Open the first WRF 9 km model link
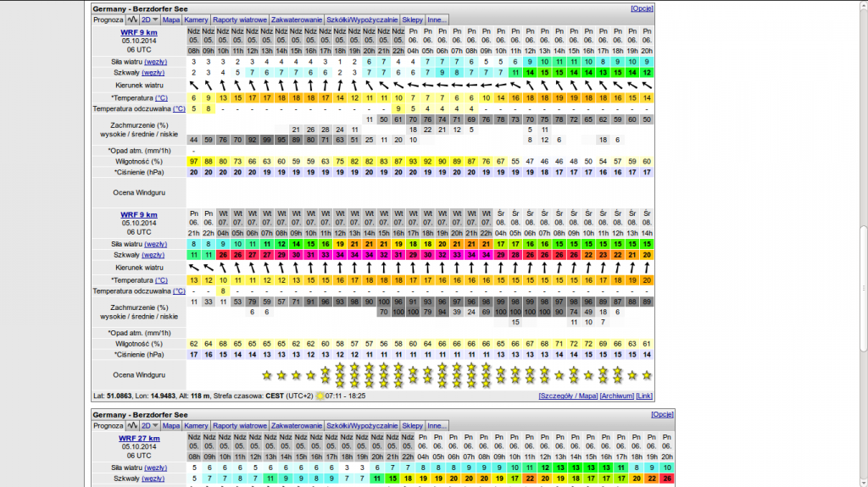The width and height of the screenshot is (868, 487). [139, 32]
